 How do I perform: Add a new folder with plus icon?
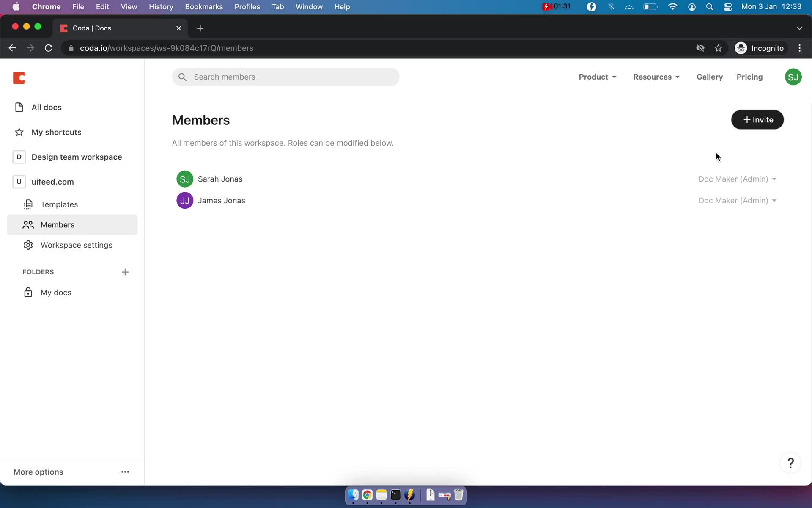click(x=125, y=272)
